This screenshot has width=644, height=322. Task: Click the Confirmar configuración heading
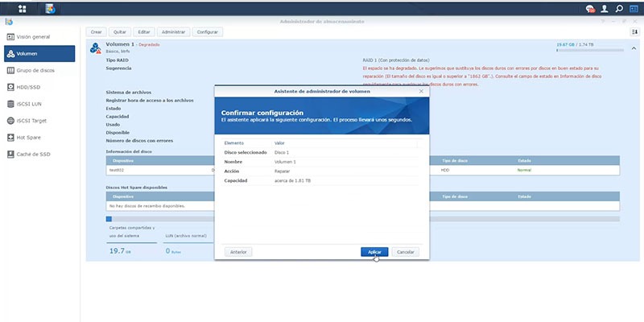click(262, 113)
